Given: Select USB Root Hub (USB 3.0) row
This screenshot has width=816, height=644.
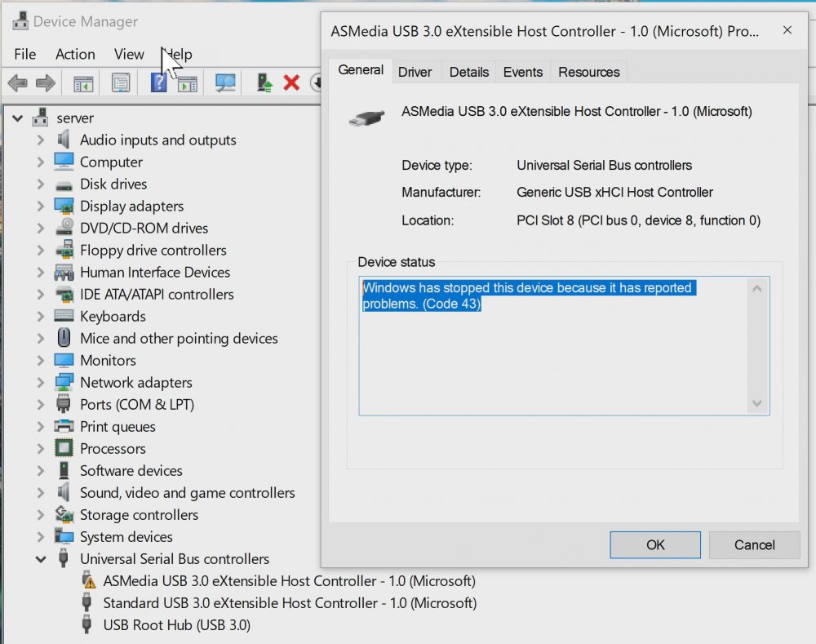Looking at the screenshot, I should click(x=177, y=624).
